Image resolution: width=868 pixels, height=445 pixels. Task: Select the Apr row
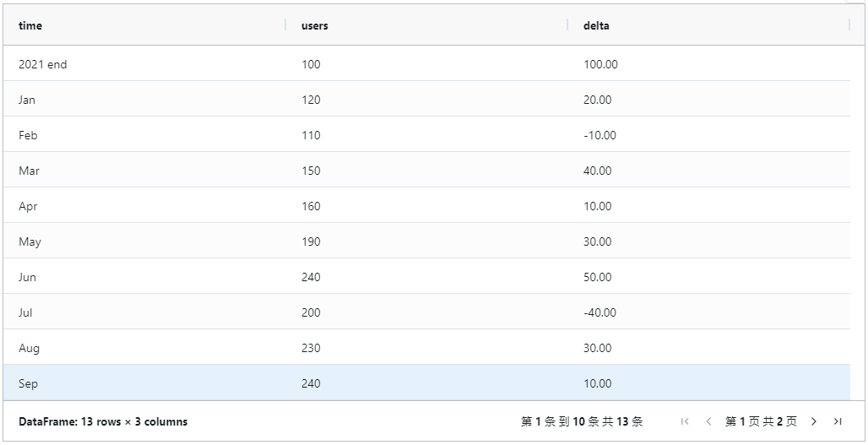point(28,206)
